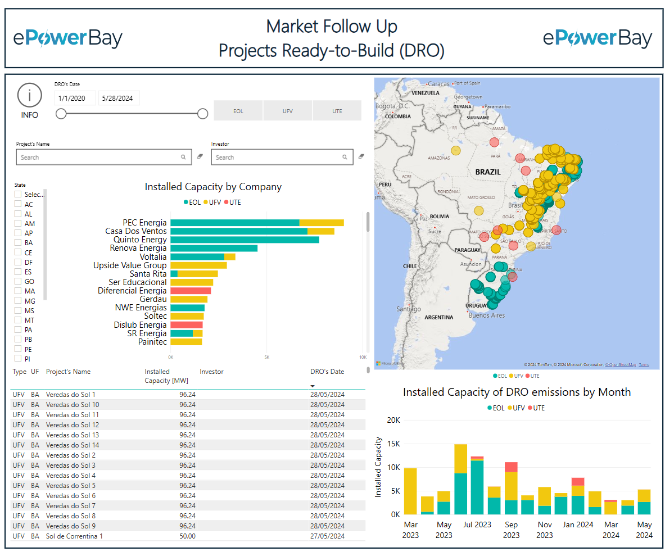Click the 'Voltalia' company label
This screenshot has height=552, width=666.
coord(153,256)
